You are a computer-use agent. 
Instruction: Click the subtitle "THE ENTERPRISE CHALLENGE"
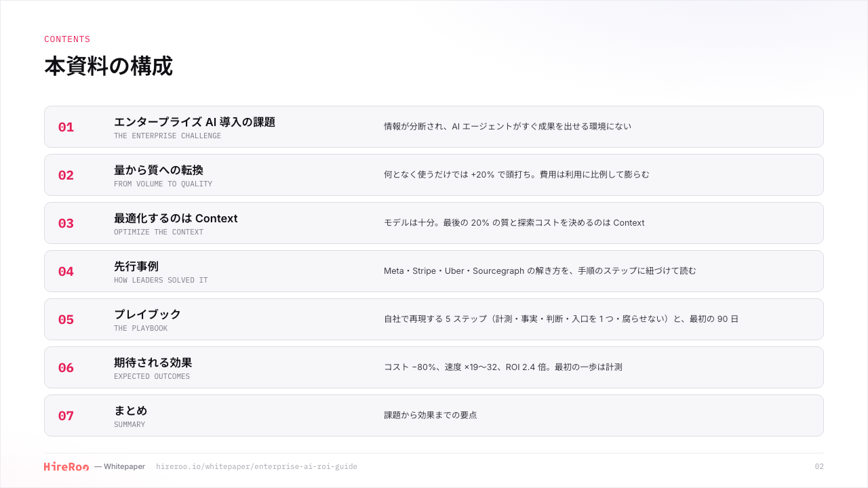pyautogui.click(x=167, y=136)
